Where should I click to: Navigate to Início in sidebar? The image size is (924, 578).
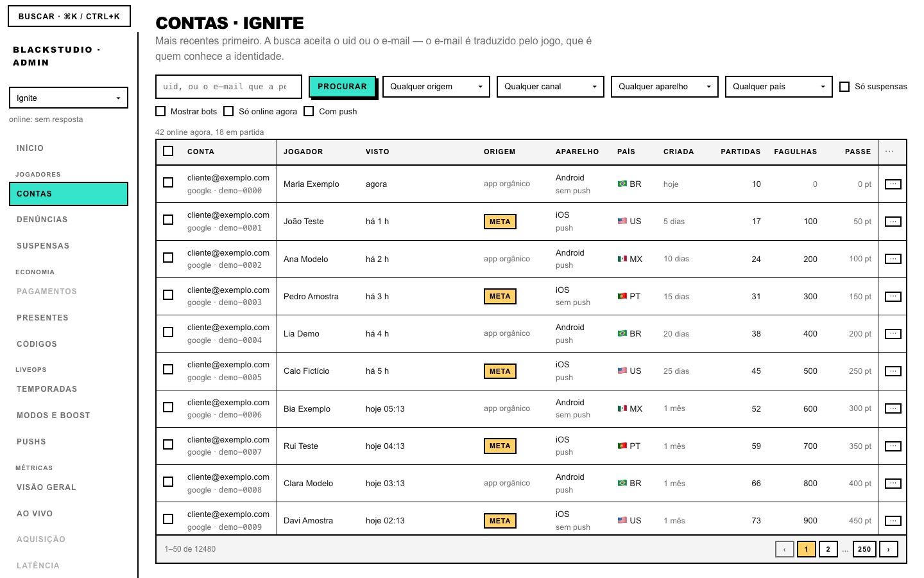point(69,148)
